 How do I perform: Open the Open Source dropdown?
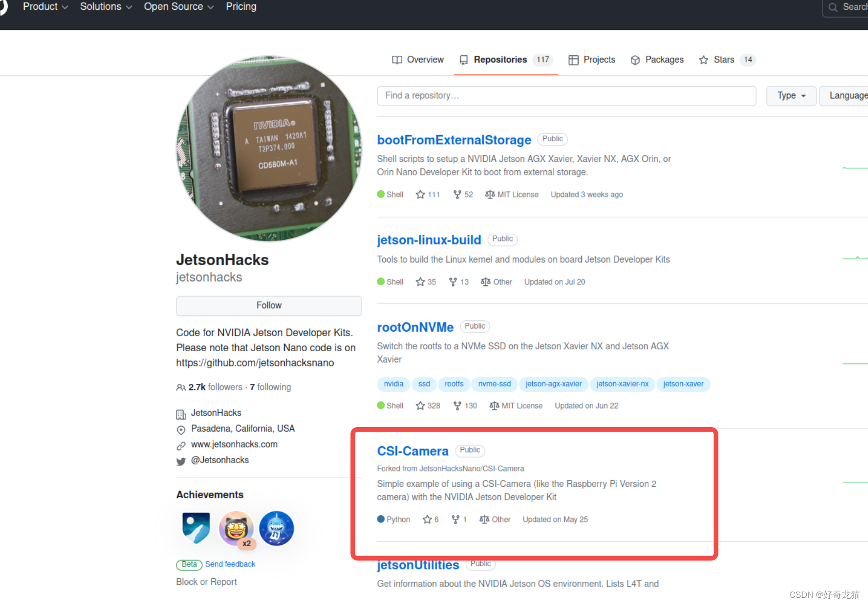coord(178,7)
